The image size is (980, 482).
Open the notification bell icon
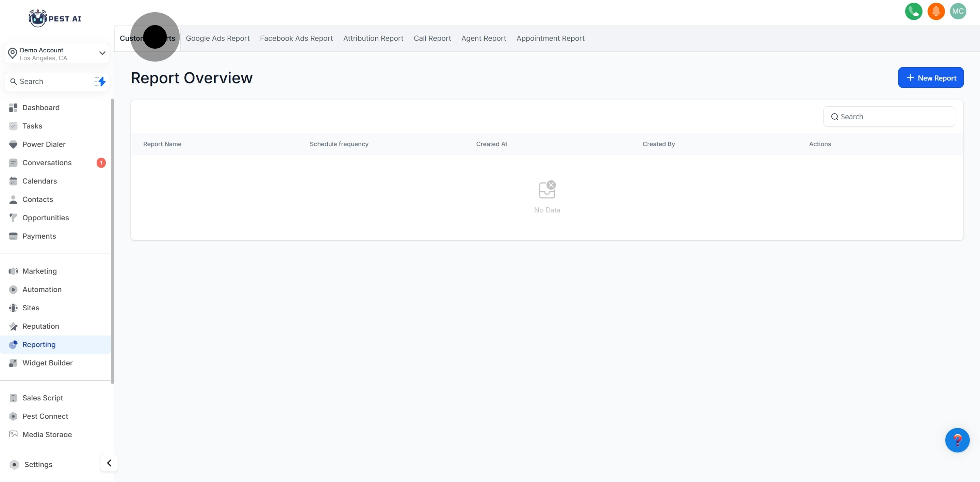tap(936, 12)
